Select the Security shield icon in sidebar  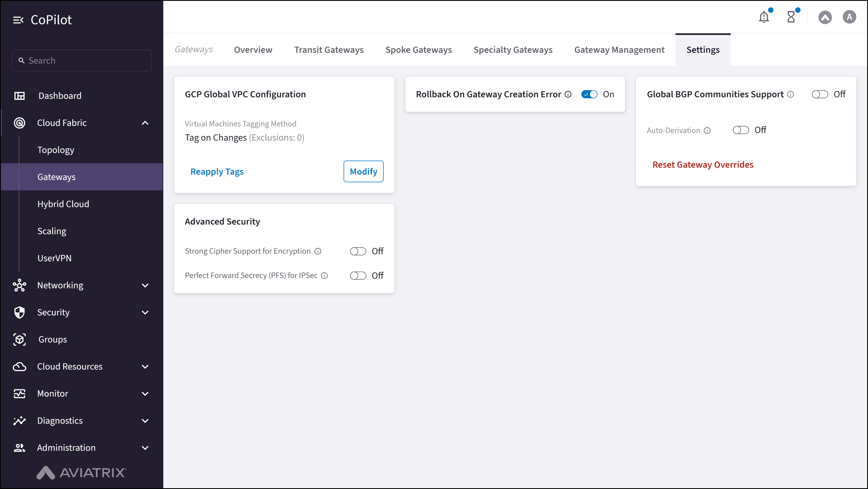20,312
